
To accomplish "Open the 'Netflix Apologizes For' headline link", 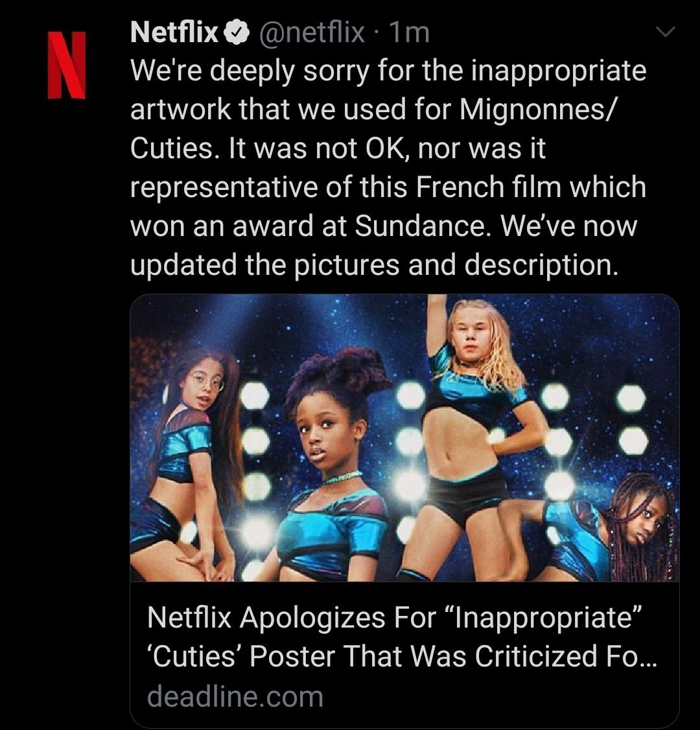I will coord(395,637).
